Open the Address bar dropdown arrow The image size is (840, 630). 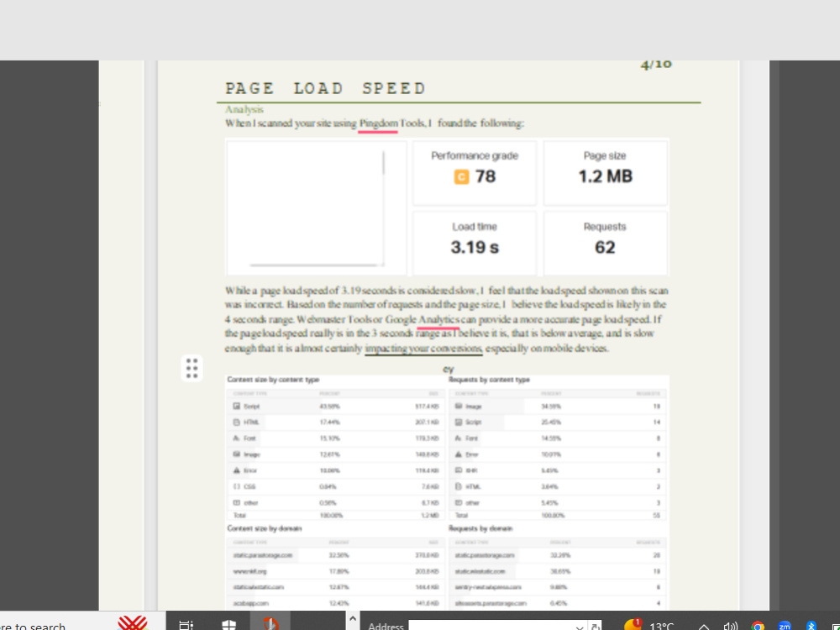579,627
